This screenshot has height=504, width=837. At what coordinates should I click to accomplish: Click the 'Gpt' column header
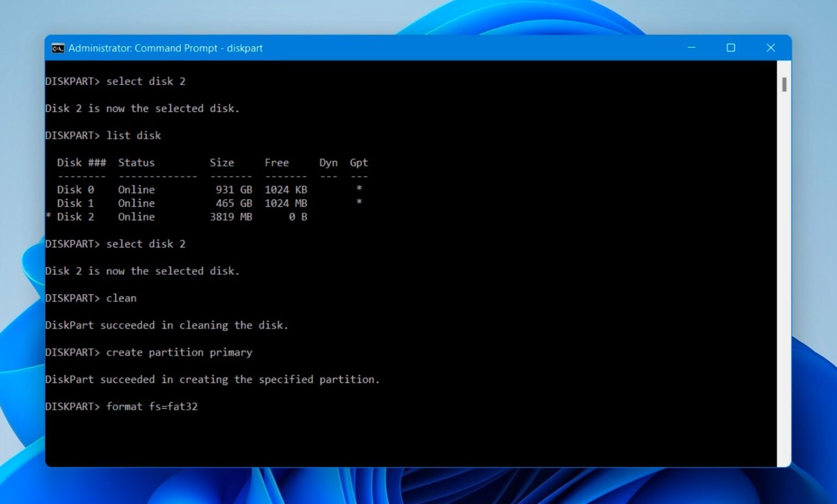click(x=359, y=163)
